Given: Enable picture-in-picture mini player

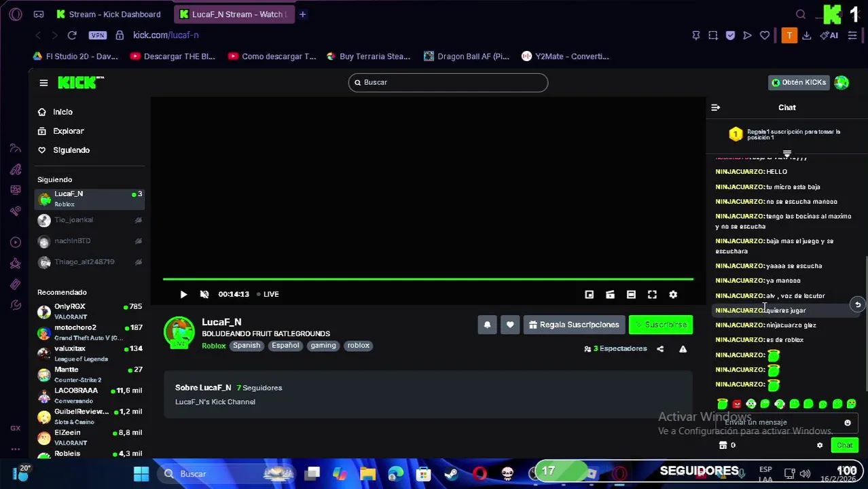Looking at the screenshot, I should click(x=589, y=294).
